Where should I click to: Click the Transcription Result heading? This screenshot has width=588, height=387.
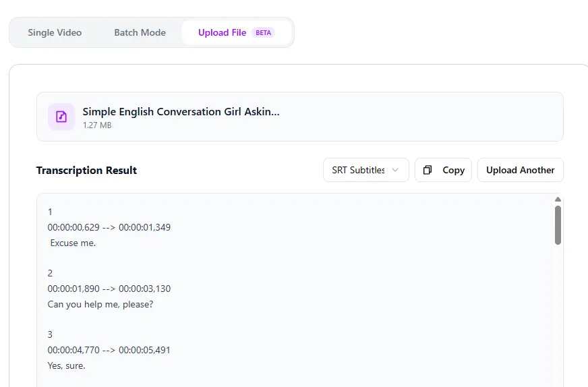pyautogui.click(x=86, y=171)
